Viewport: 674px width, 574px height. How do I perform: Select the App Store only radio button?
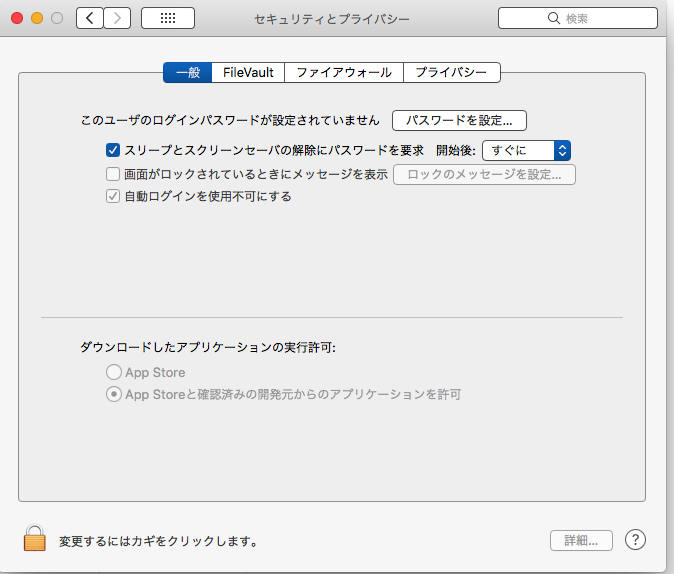[114, 372]
